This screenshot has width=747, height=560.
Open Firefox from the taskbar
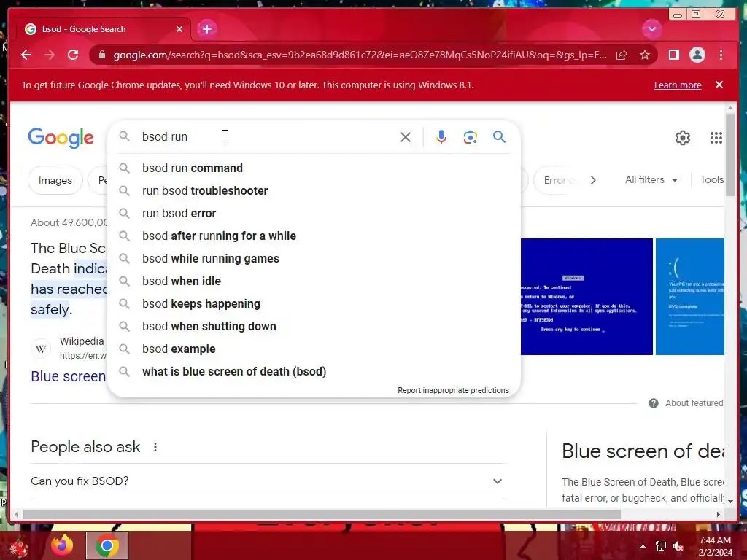pyautogui.click(x=62, y=545)
